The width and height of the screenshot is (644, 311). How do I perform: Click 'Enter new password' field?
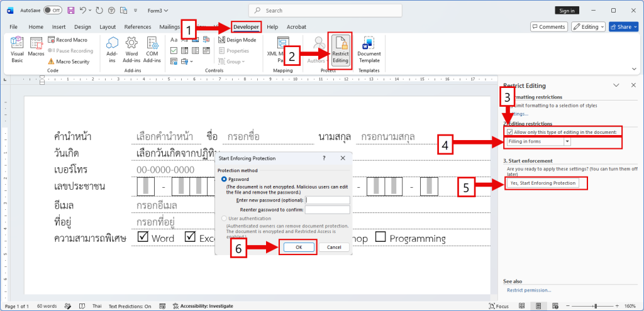tap(327, 200)
